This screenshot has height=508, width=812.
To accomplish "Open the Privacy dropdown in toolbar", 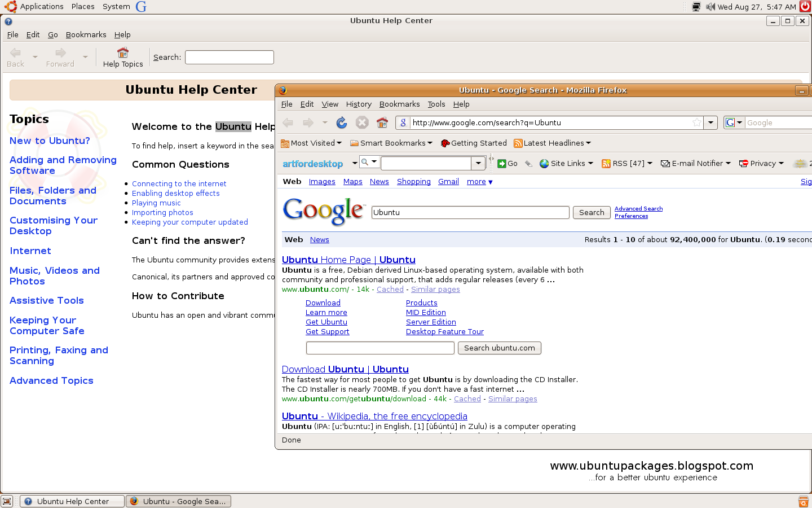I will pos(761,163).
